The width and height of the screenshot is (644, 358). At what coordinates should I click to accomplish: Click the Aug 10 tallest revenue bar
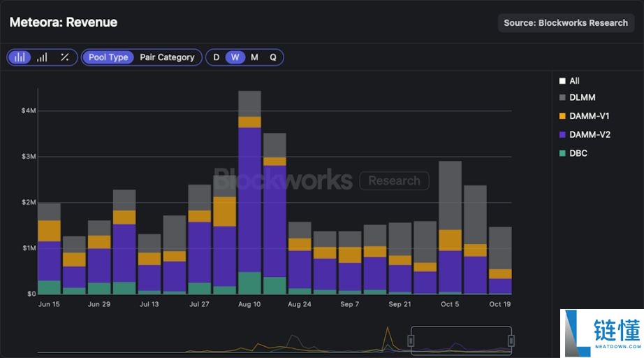(x=249, y=192)
